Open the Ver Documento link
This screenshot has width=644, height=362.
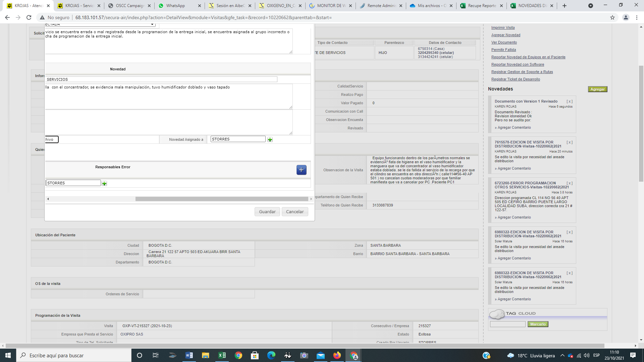[x=504, y=42]
